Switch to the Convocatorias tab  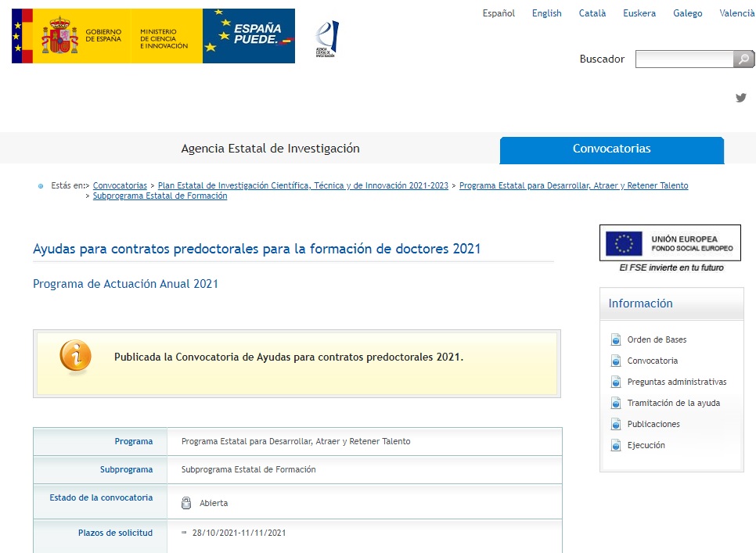pyautogui.click(x=611, y=149)
